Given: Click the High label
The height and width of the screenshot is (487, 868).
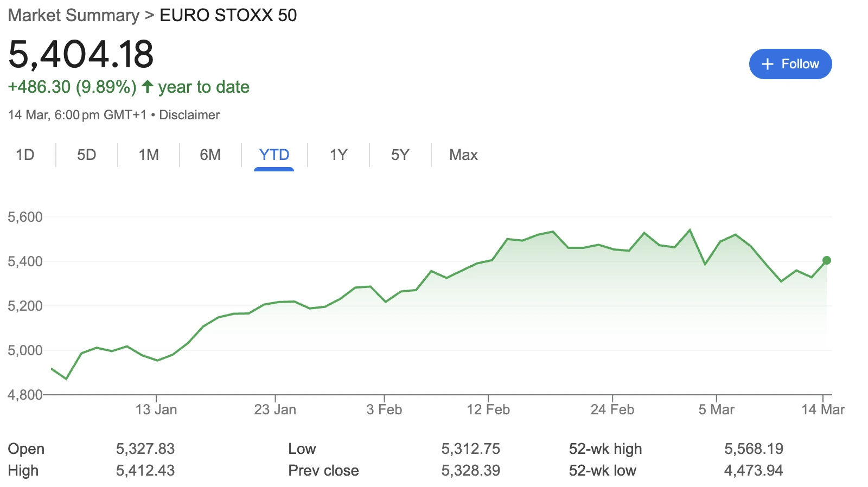Looking at the screenshot, I should click(23, 471).
